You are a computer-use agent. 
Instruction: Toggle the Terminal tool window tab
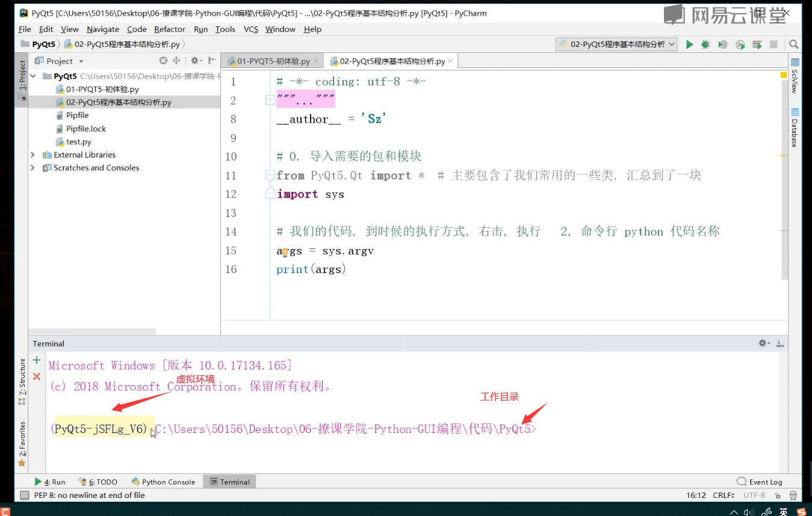pos(230,482)
